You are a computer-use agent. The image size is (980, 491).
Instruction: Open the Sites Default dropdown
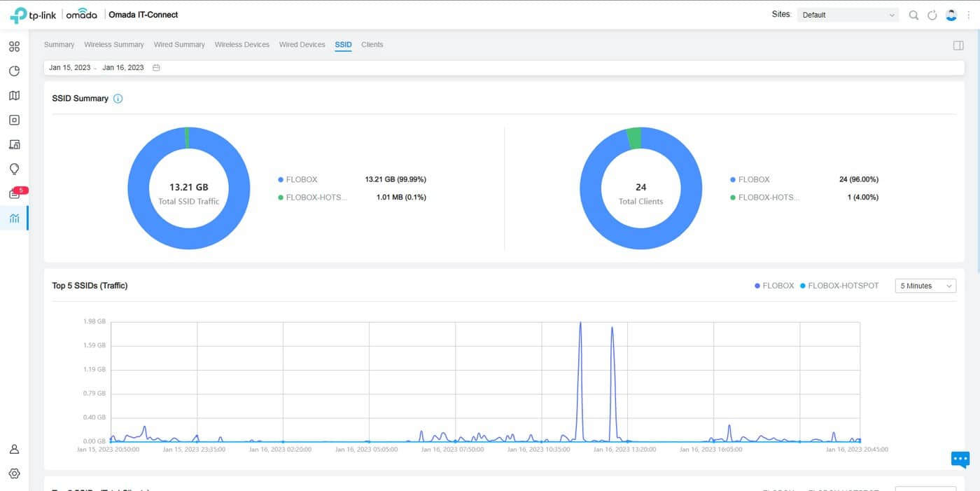tap(848, 15)
